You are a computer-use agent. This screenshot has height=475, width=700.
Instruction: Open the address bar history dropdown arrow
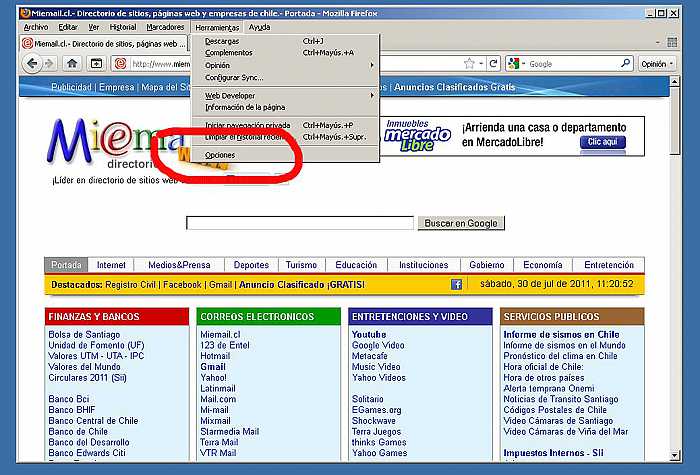481,64
